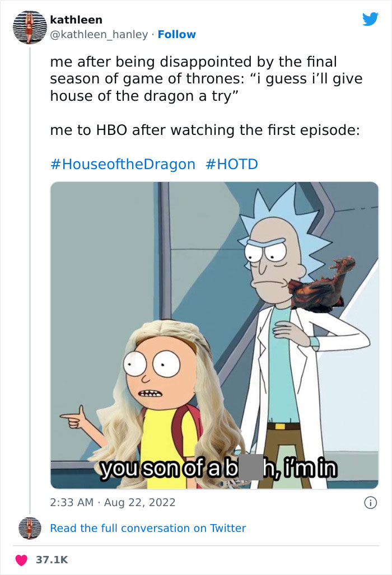
Task: Open the @kathleen_hanley handle
Action: click(x=99, y=35)
